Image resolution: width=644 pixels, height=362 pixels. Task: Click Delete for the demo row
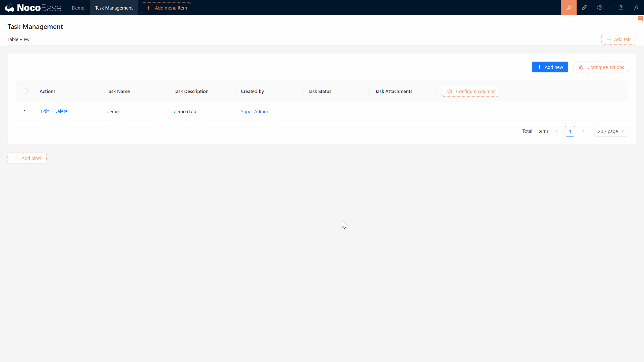pos(61,111)
